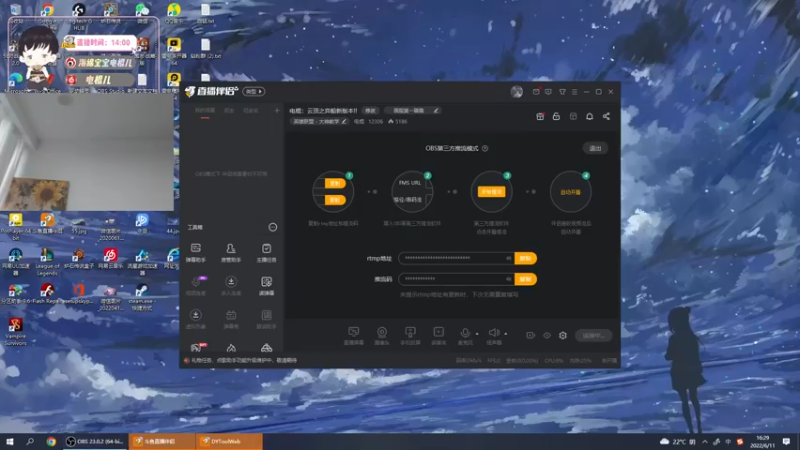Click the tag pill with pencil beside 修改

click(413, 111)
